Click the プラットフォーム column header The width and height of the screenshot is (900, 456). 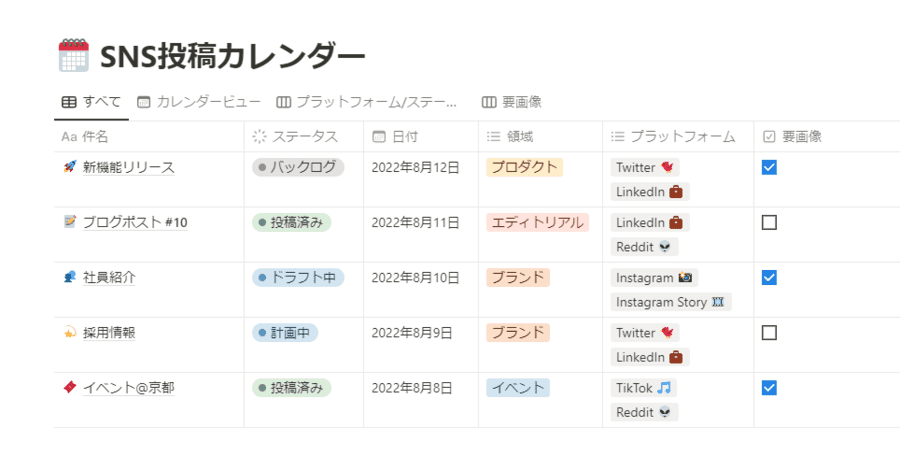point(678,137)
